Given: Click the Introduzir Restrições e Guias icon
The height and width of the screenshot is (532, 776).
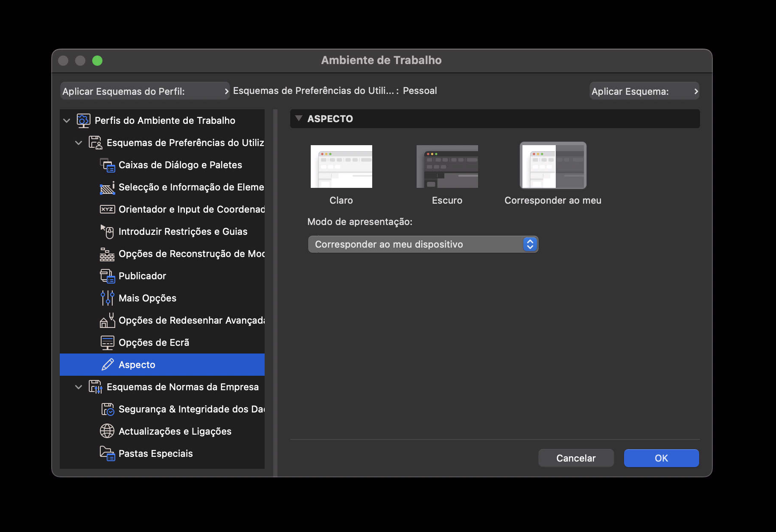Looking at the screenshot, I should point(107,231).
